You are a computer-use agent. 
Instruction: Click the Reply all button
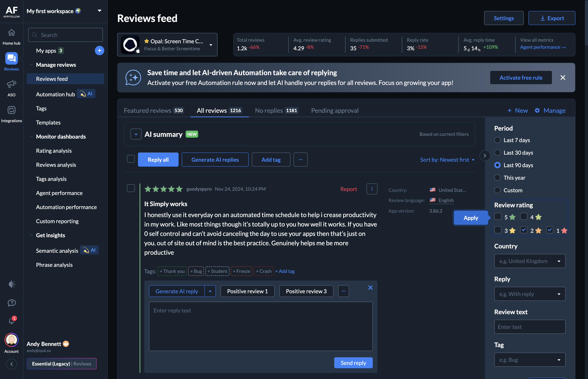[158, 160]
